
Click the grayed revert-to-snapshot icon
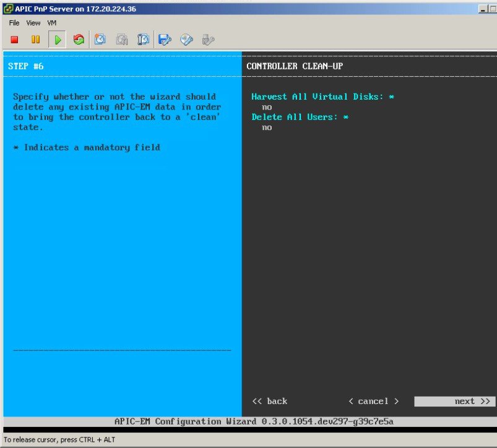point(122,40)
